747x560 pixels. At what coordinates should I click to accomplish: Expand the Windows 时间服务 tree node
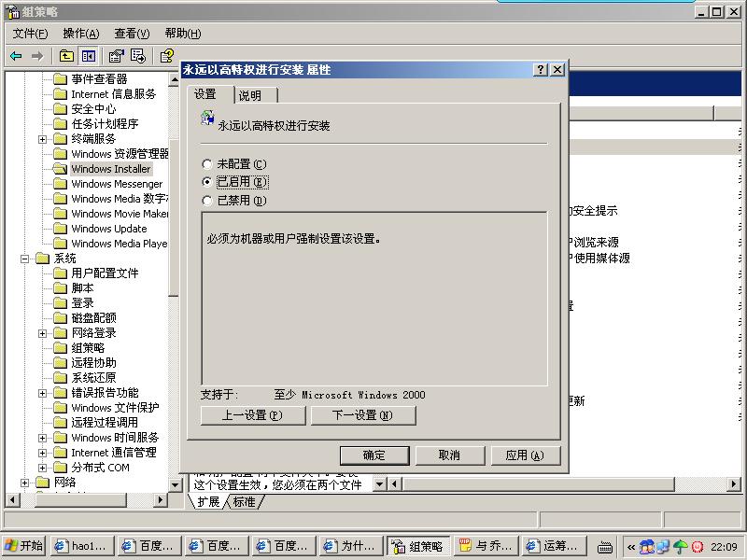(42, 438)
